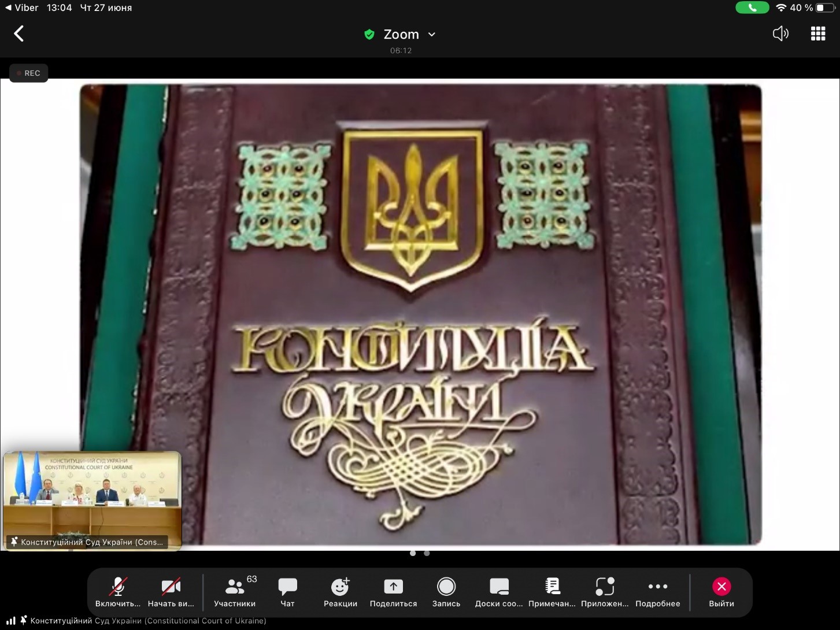Viewport: 840px width, 630px height.
Task: Open Примечания notes button
Action: [552, 592]
